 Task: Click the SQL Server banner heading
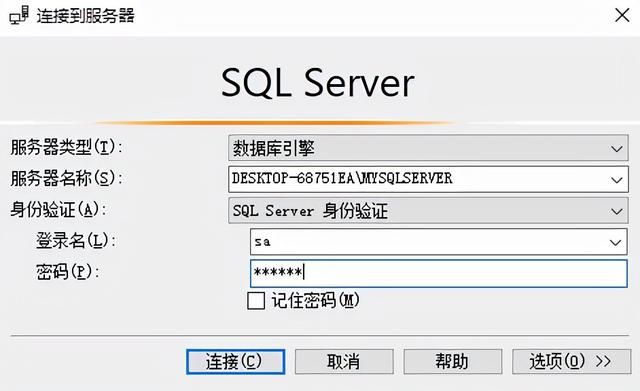318,83
